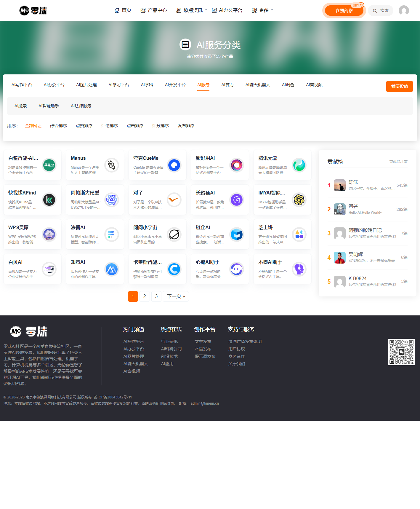Open the WeChat QR code image
Viewport: 420px width, 509px height.
tap(401, 352)
